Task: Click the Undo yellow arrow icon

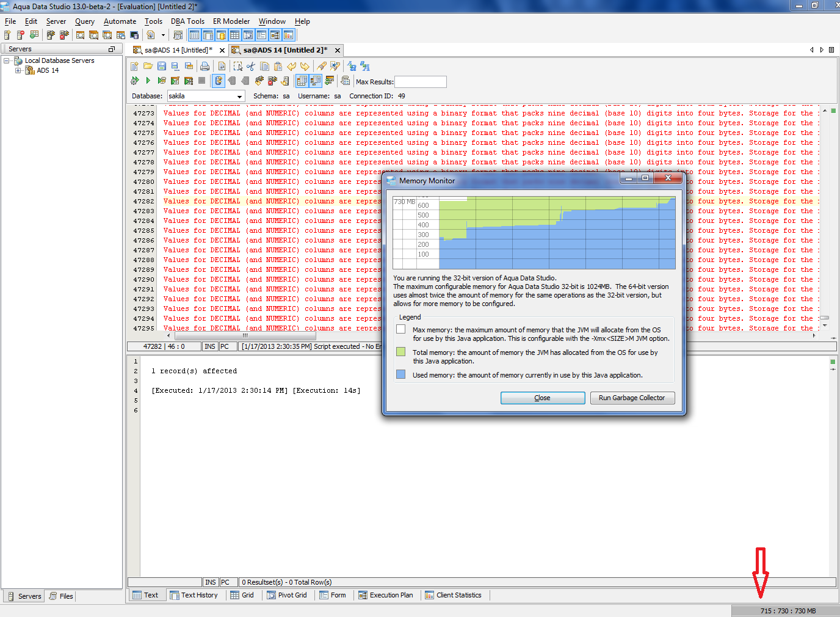Action: 292,66
